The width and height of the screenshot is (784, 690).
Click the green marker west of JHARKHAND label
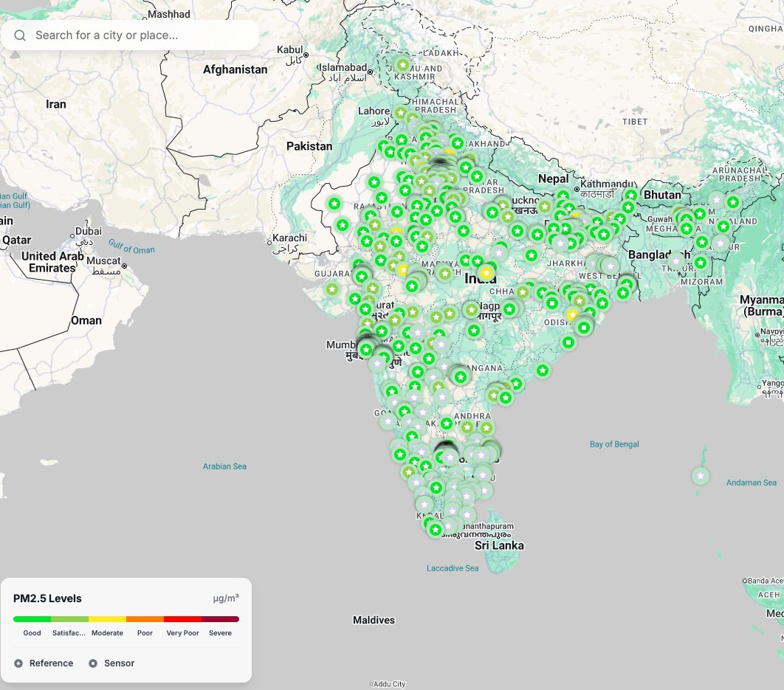point(531,255)
